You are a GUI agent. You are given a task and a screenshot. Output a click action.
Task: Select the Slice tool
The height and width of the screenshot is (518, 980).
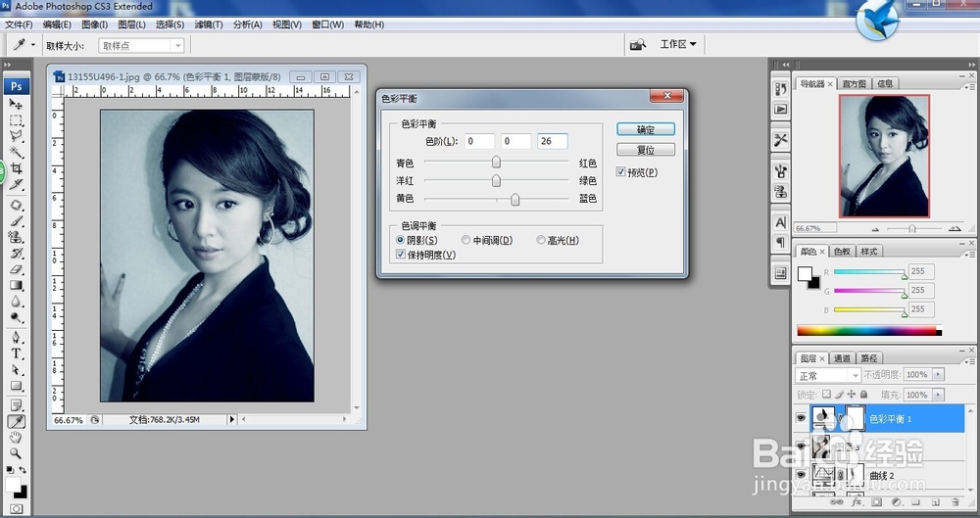coord(16,185)
